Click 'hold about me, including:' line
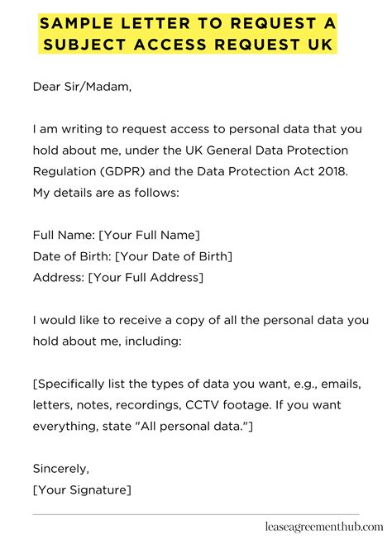This screenshot has width=392, height=554. pos(108,341)
